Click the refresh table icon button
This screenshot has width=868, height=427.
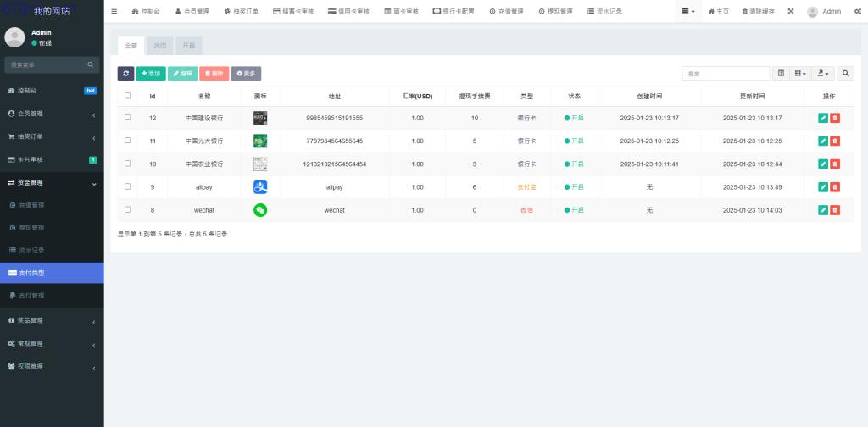(x=125, y=74)
